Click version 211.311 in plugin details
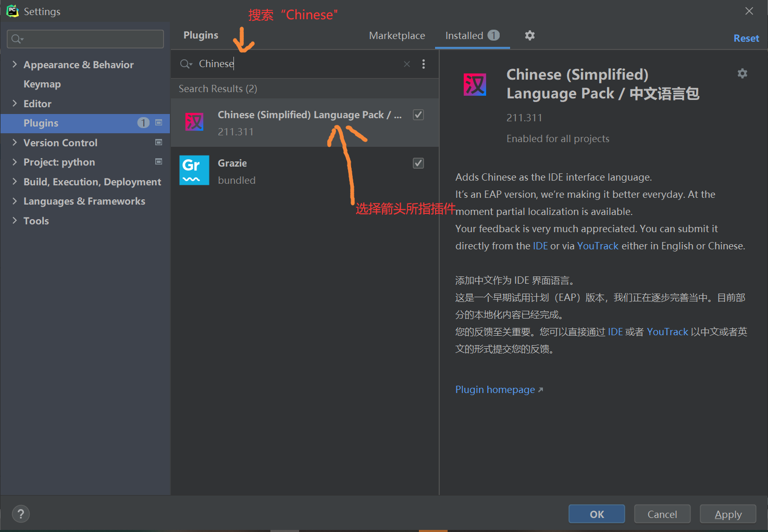The image size is (768, 532). [524, 118]
